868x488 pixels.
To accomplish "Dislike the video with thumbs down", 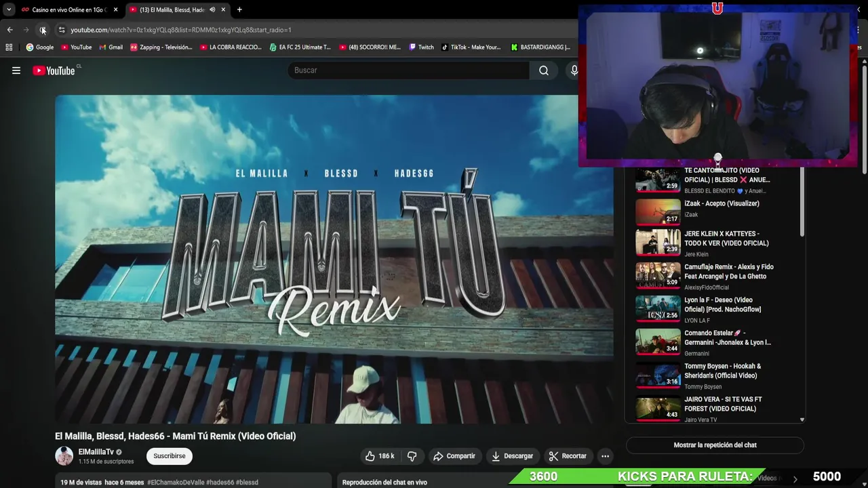I will pos(412,456).
